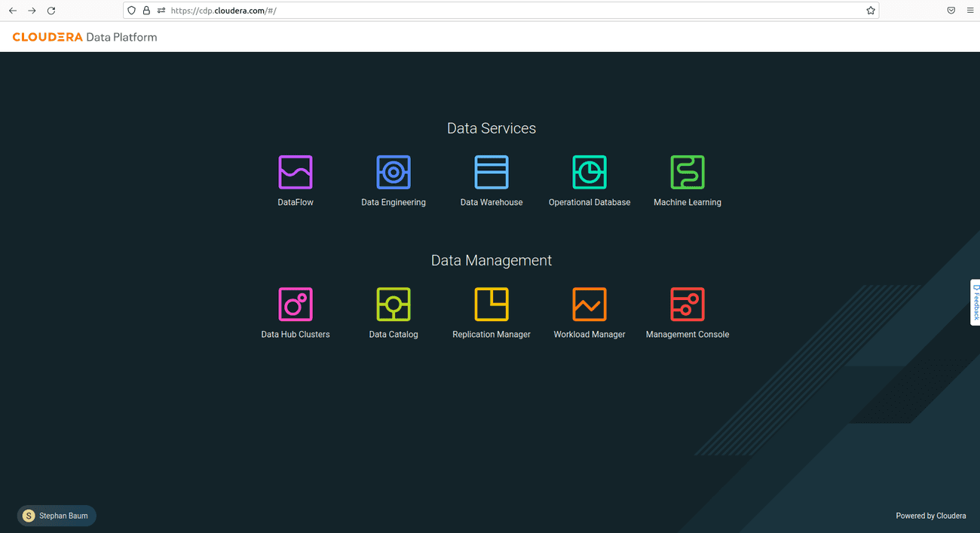This screenshot has width=980, height=533.
Task: View site security via the lock icon
Action: (146, 11)
